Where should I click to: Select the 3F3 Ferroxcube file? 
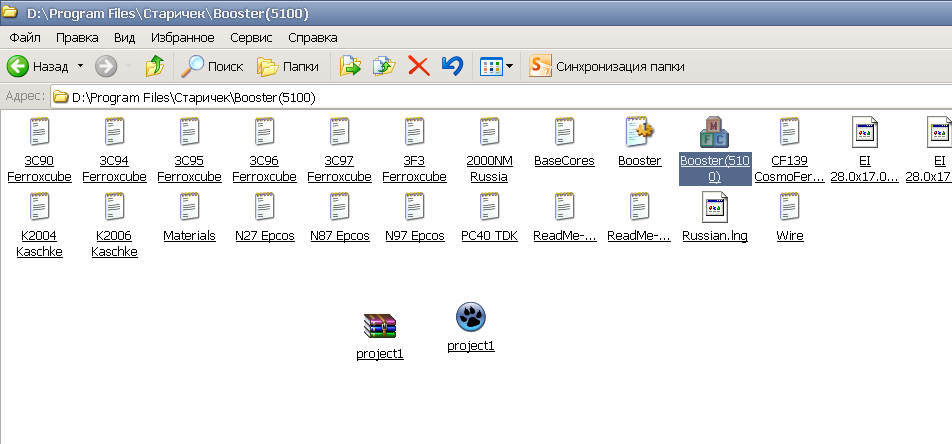415,150
